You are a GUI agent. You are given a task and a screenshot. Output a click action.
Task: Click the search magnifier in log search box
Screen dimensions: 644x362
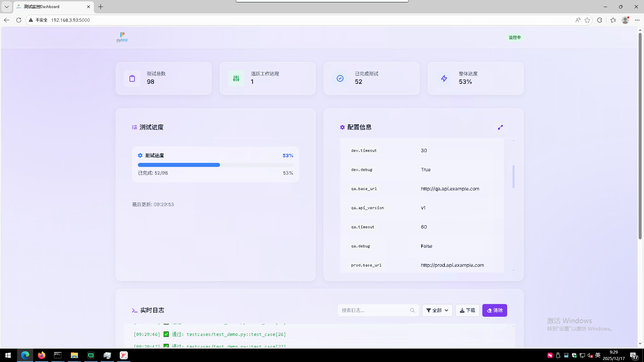413,310
